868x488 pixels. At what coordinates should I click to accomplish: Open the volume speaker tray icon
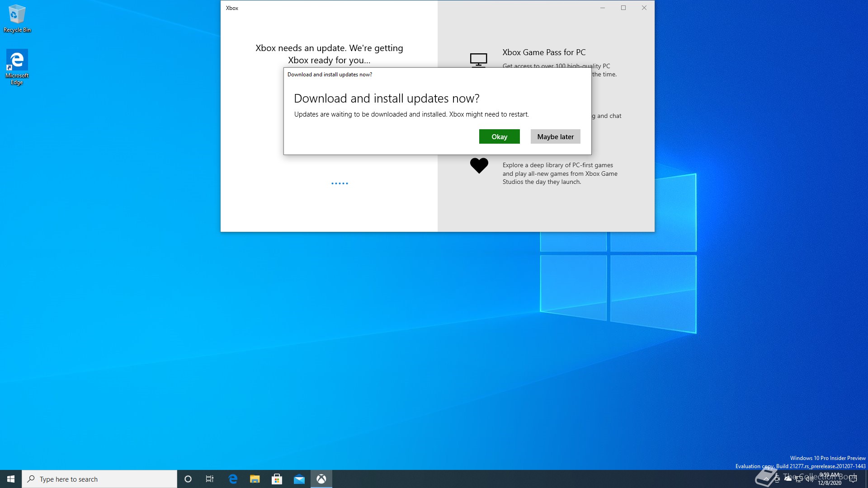point(810,479)
